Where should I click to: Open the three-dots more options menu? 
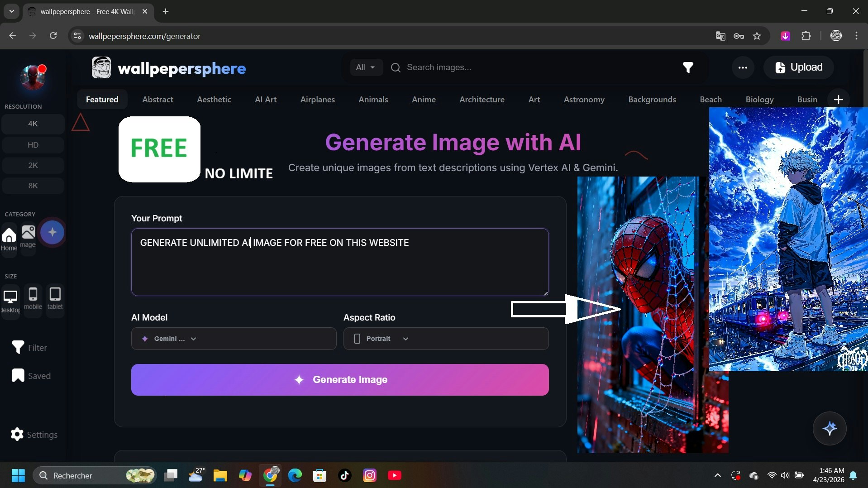743,67
